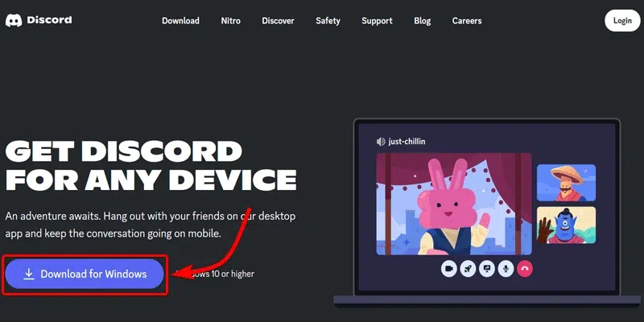Click the camera icon in laptop illustration
644x322 pixels.
pyautogui.click(x=449, y=269)
